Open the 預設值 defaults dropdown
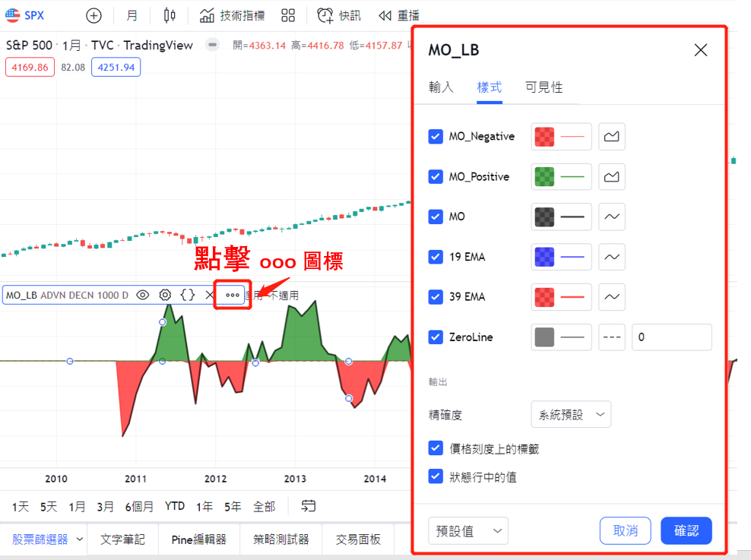The height and width of the screenshot is (560, 751). (468, 530)
